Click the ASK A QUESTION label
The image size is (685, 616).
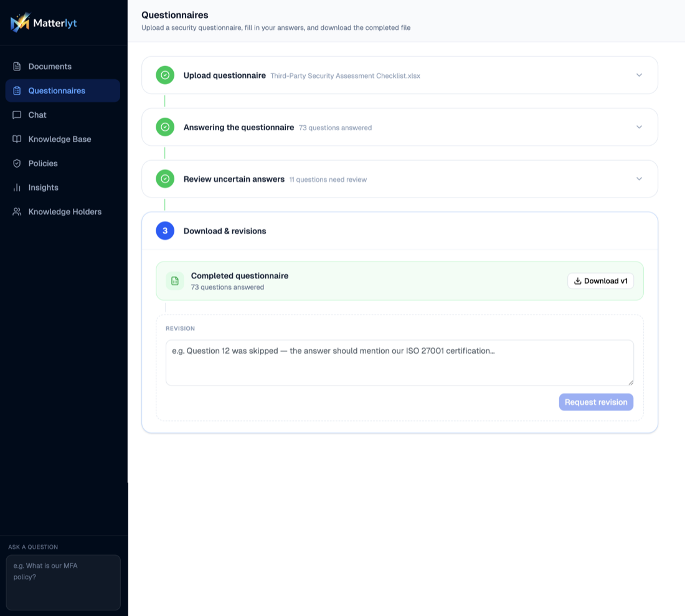click(x=33, y=547)
